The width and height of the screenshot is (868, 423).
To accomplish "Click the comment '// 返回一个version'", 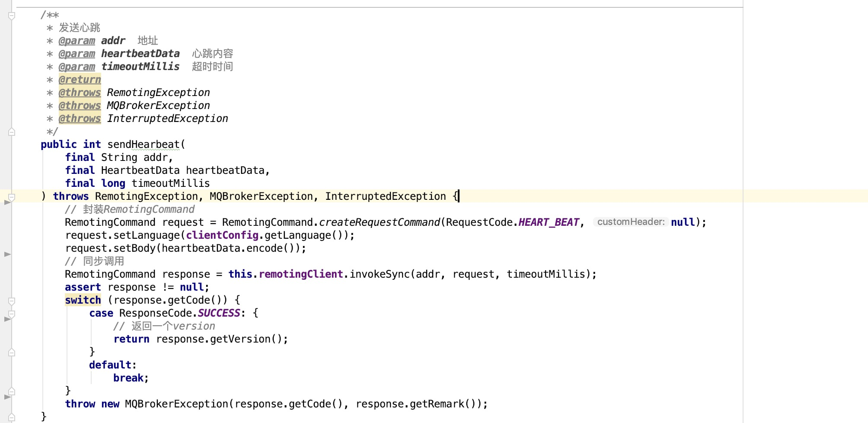I will (x=164, y=326).
